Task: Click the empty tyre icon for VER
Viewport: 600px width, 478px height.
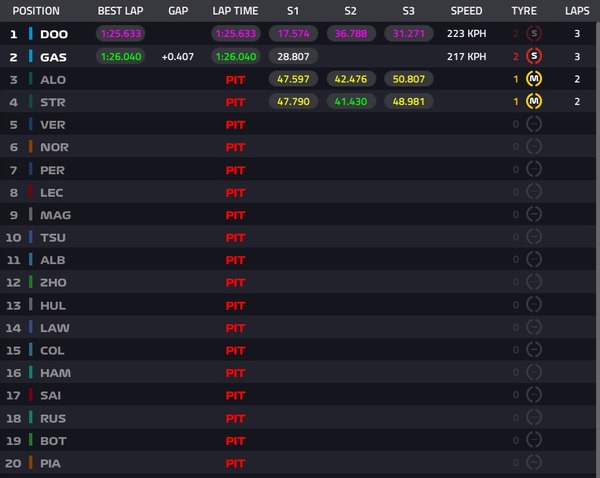Action: 534,124
